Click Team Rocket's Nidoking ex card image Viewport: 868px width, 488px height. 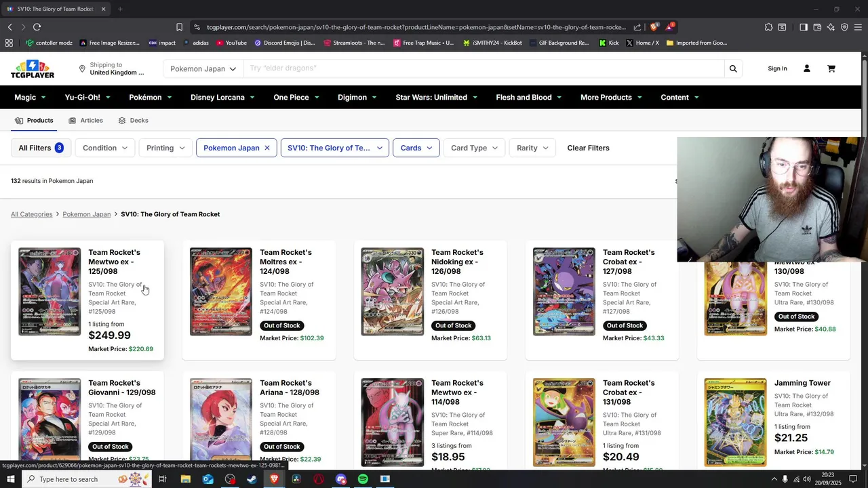click(x=393, y=291)
